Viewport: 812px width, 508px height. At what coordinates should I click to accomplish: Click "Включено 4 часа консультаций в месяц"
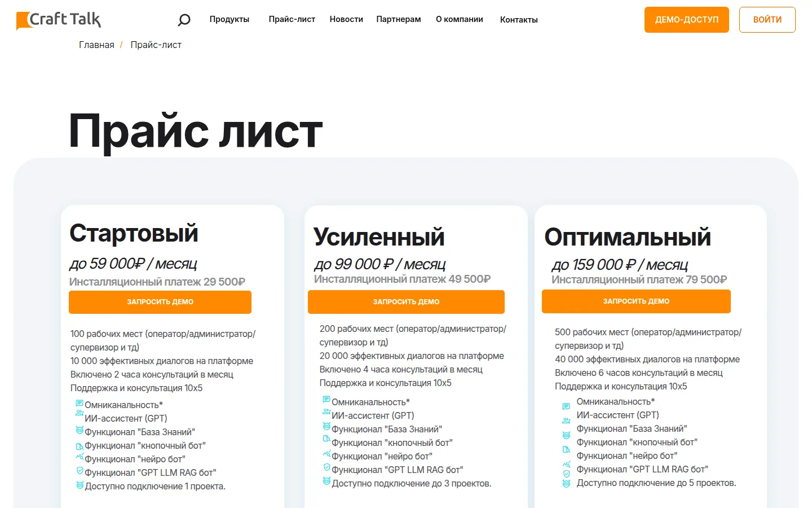[401, 369]
